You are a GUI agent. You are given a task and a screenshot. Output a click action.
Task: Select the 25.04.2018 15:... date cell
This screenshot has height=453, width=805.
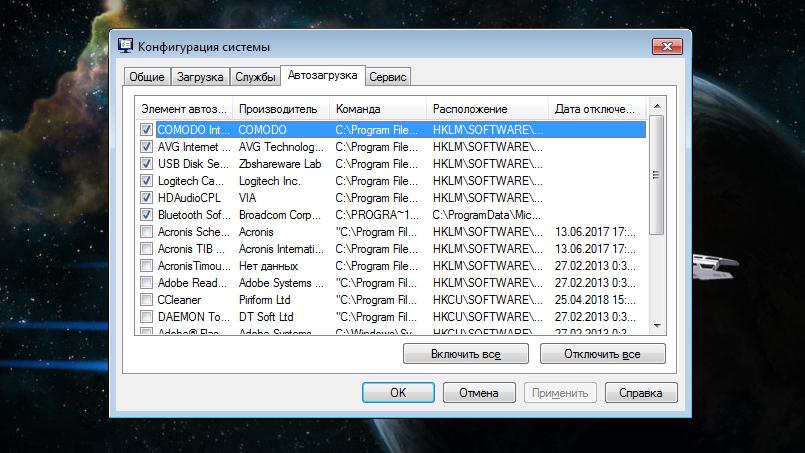pyautogui.click(x=595, y=300)
